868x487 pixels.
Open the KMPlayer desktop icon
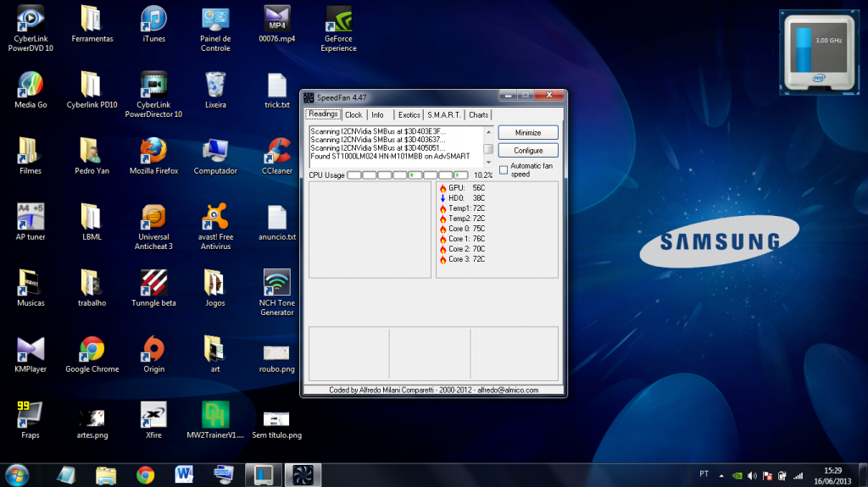coord(30,349)
